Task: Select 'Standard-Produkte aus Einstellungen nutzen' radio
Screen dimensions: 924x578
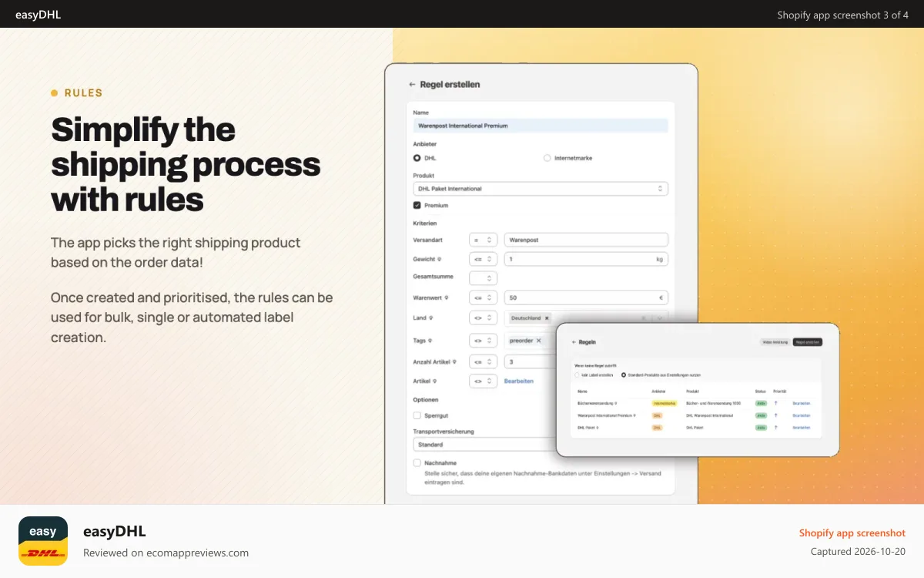Action: tap(624, 375)
